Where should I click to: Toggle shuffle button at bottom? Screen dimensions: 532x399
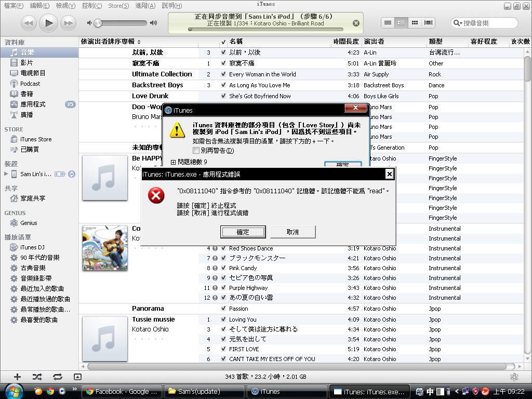tap(37, 377)
